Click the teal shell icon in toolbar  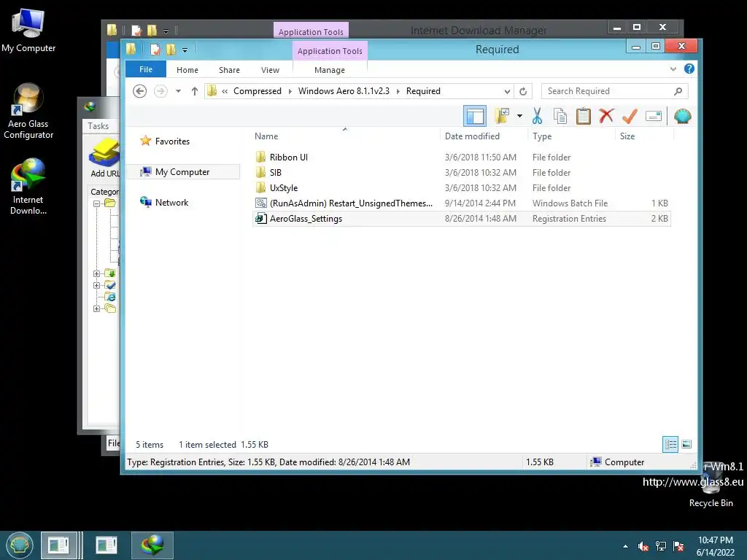pos(682,116)
